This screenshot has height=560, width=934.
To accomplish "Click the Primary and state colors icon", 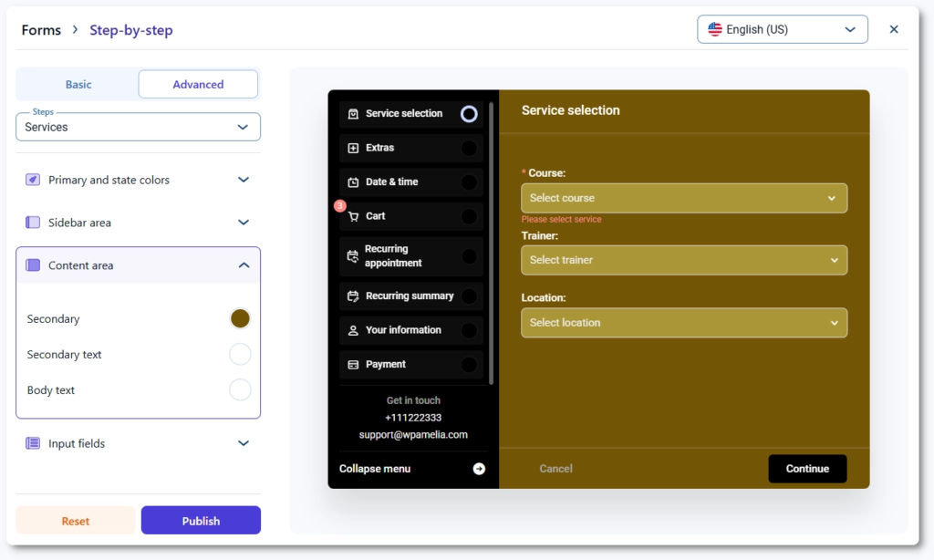I will pos(33,180).
